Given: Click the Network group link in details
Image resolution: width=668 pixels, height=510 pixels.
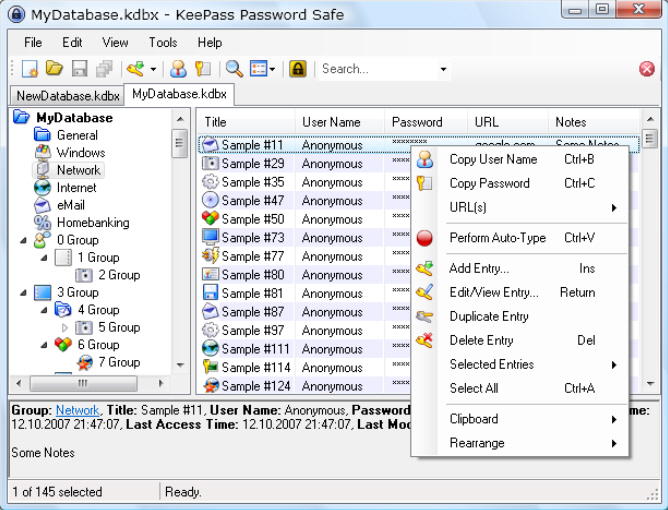Looking at the screenshot, I should pos(78,410).
